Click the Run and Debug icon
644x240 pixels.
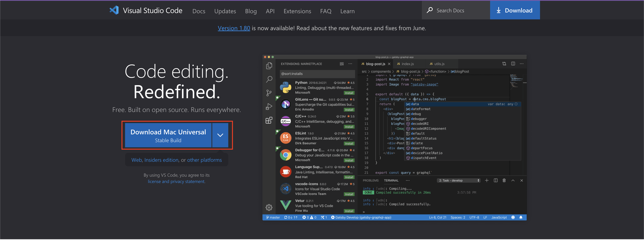269,107
